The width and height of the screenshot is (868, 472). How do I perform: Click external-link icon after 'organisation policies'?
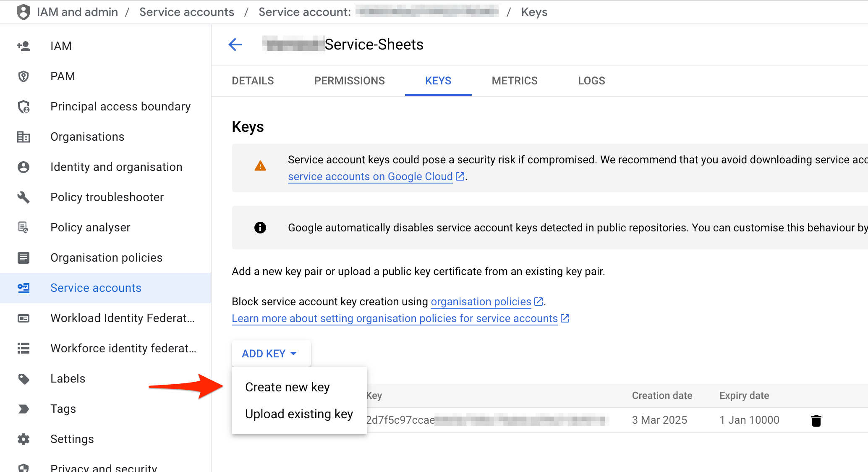539,302
